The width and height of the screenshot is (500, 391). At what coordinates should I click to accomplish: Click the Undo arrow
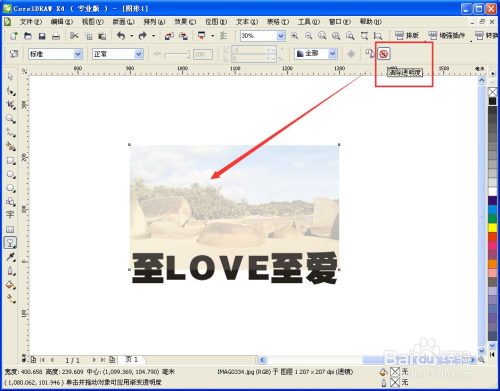[x=121, y=36]
